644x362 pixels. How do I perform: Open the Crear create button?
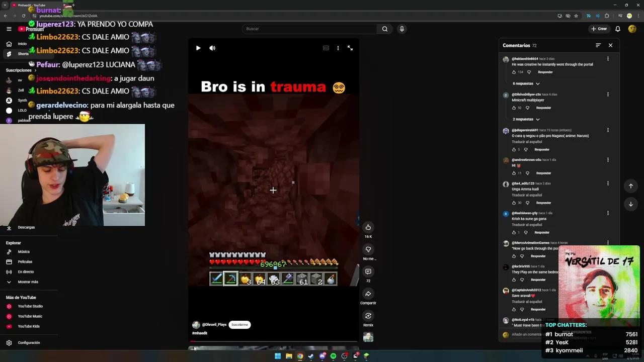599,29
